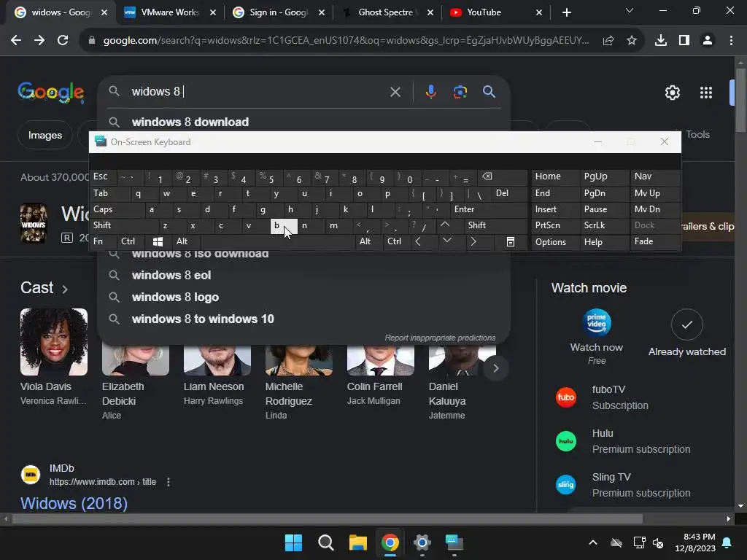
Task: Show hidden system tray icons
Action: [x=592, y=542]
